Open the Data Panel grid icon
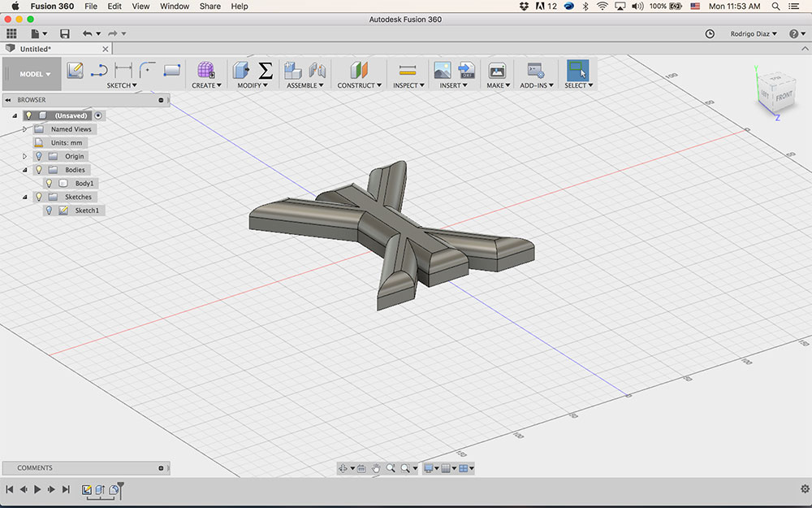This screenshot has width=812, height=508. (11, 33)
